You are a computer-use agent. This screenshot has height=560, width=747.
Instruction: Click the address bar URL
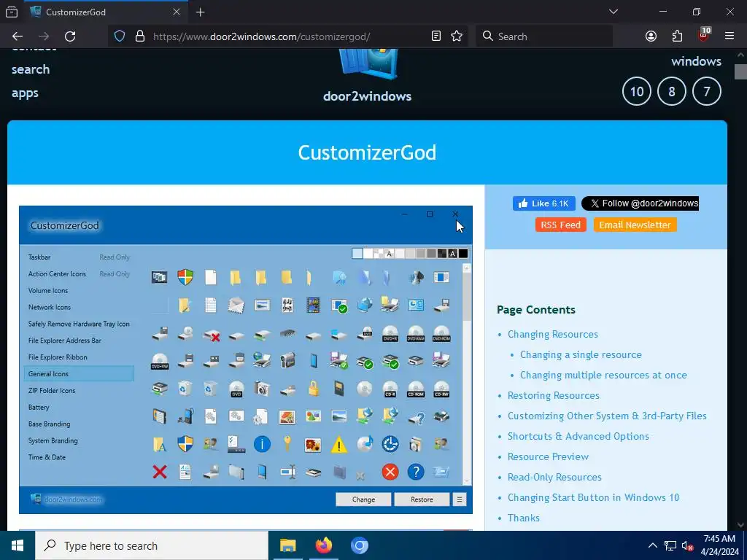(262, 36)
